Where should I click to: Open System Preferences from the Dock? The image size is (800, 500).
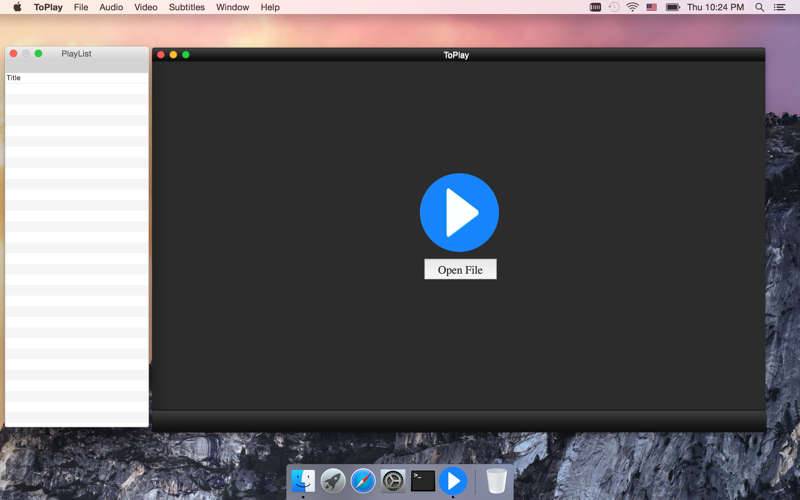(x=393, y=481)
